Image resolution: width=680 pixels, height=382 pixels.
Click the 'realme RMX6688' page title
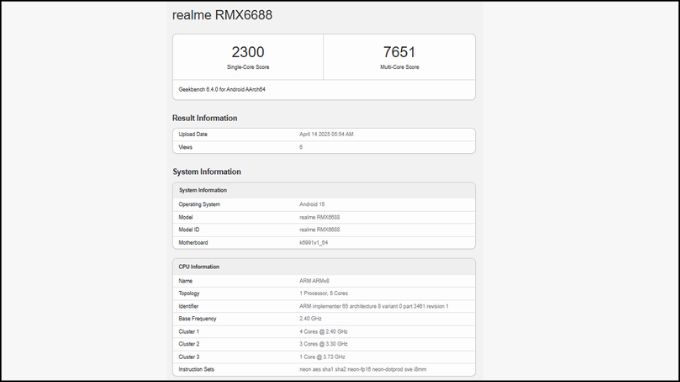pos(222,15)
